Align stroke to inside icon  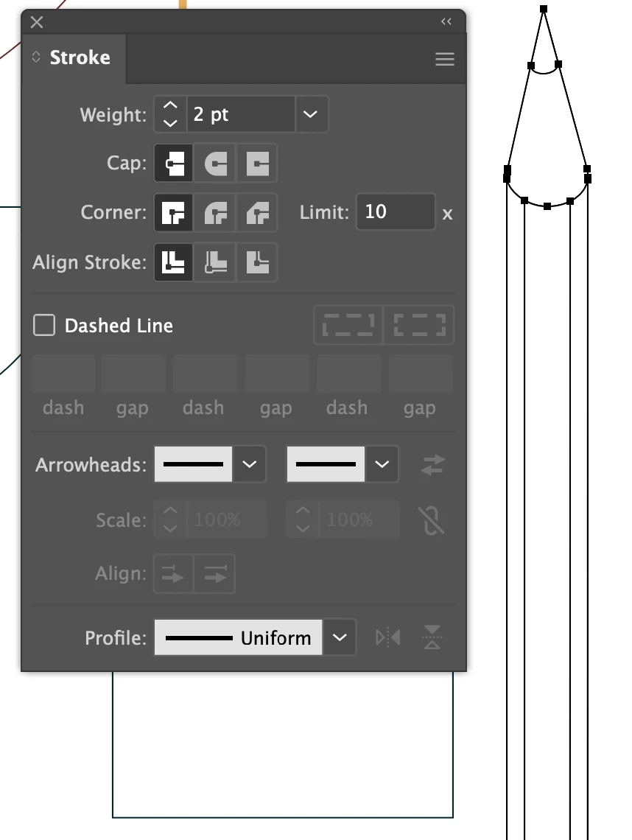215,262
